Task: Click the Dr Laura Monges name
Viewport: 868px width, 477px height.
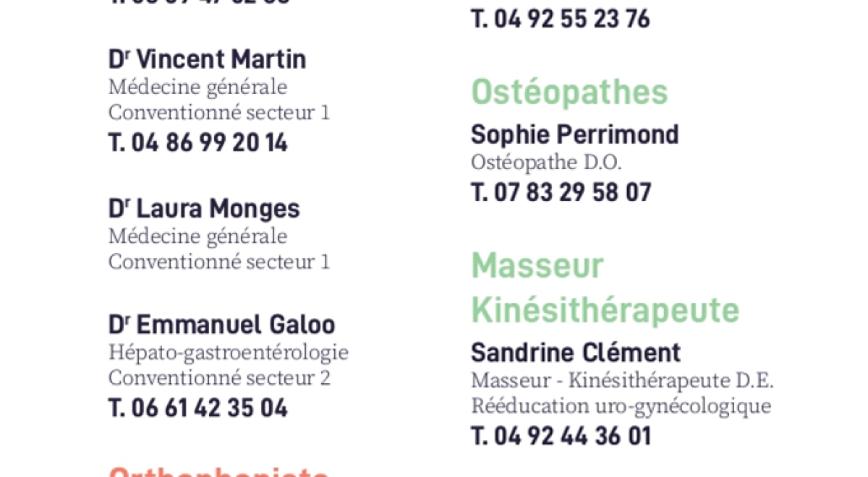Action: point(204,209)
